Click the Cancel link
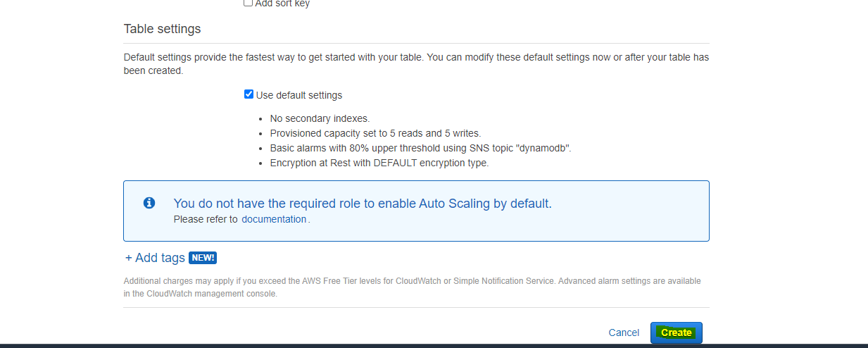This screenshot has height=348, width=868. tap(624, 333)
